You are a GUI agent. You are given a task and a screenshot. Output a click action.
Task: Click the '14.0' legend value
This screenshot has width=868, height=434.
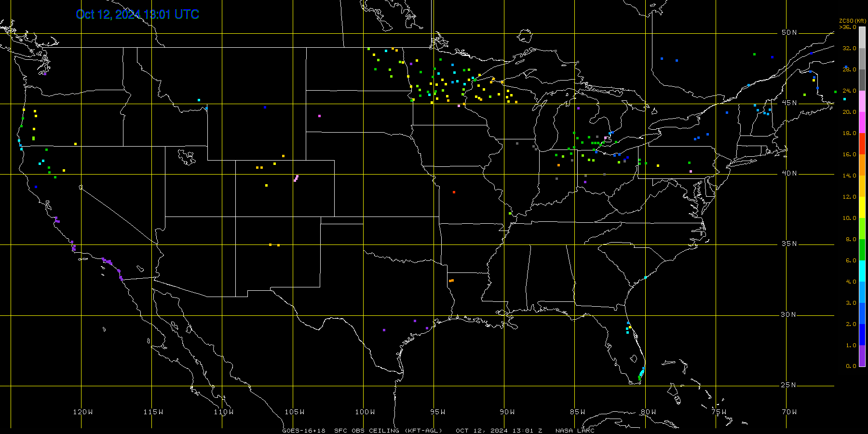click(849, 176)
